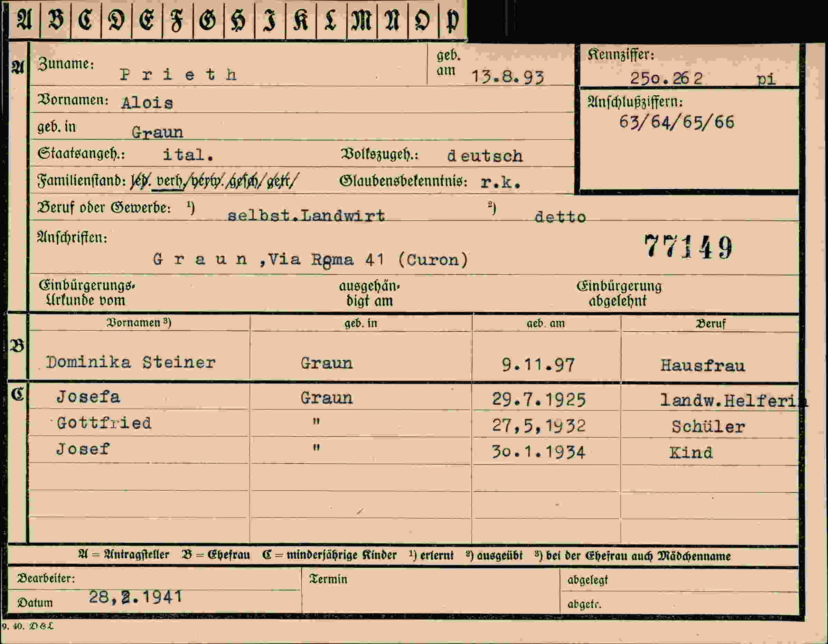Click the underlined 'verh' marital status
Image resolution: width=828 pixels, height=644 pixels.
(x=168, y=181)
